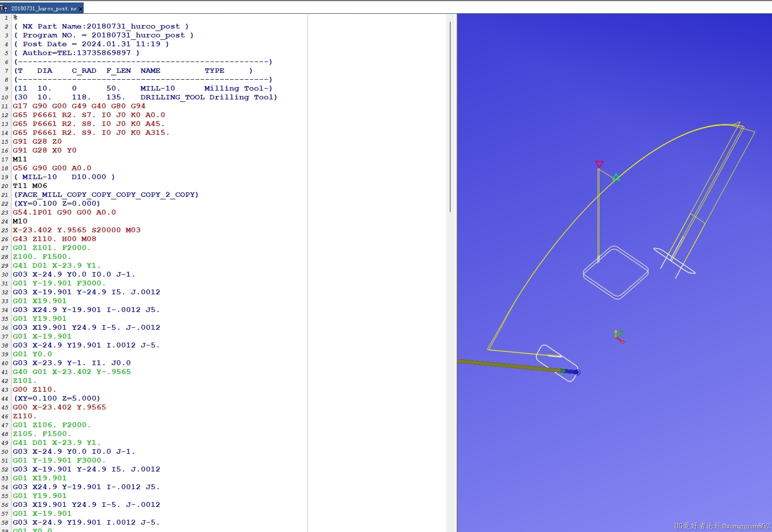Click the G65 P6661 line ending with A45.
772x532 pixels.
point(89,124)
